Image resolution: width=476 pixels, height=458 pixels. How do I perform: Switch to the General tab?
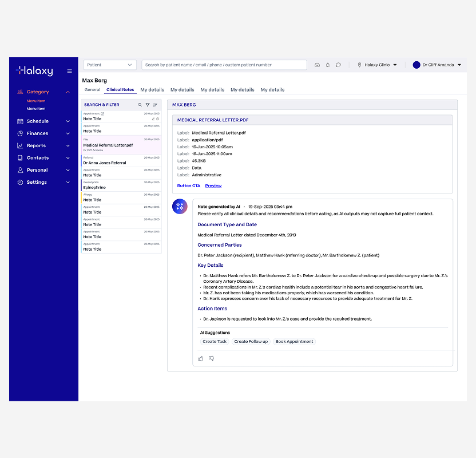[x=92, y=90]
